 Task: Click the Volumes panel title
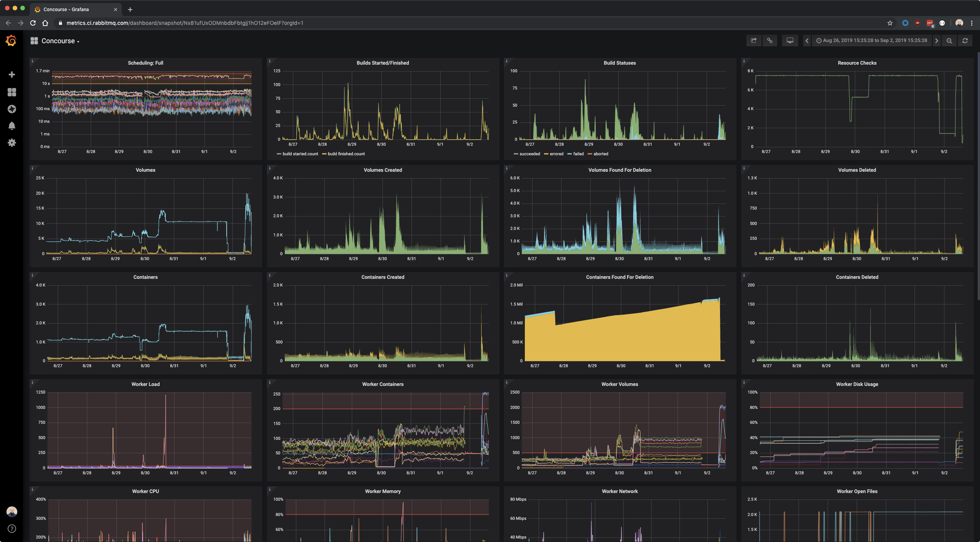145,170
